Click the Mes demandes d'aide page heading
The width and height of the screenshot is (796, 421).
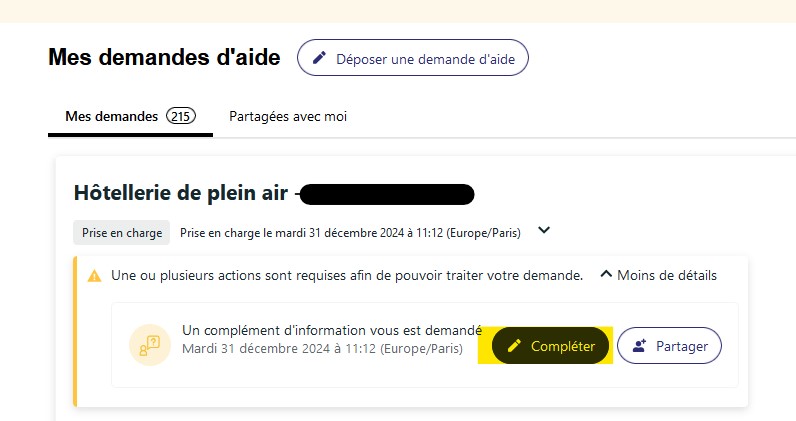click(164, 57)
